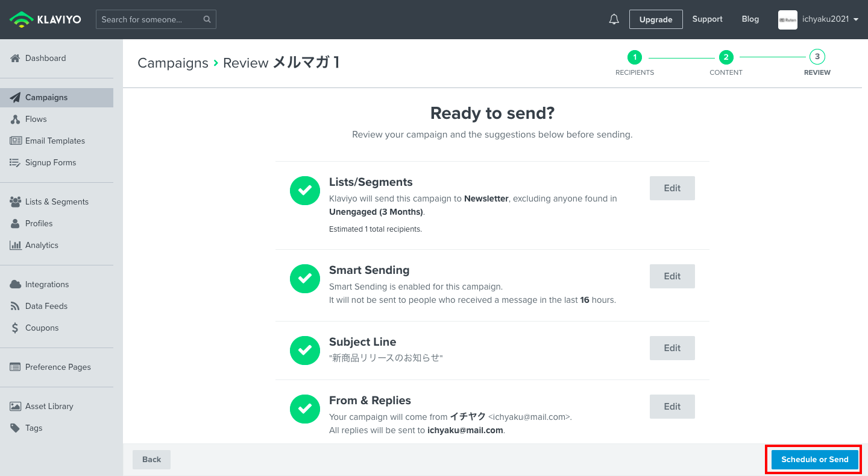The image size is (868, 476).
Task: Click the Smart Sending green checkmark
Action: tap(305, 279)
